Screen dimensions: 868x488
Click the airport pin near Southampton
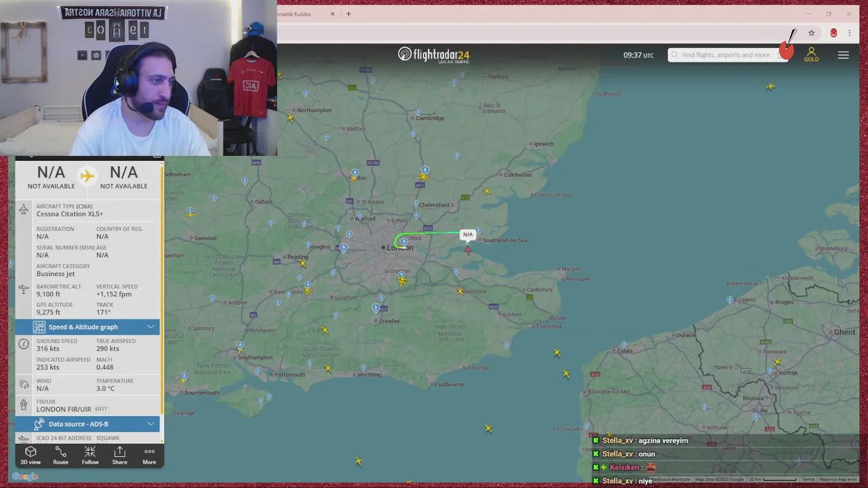(240, 346)
